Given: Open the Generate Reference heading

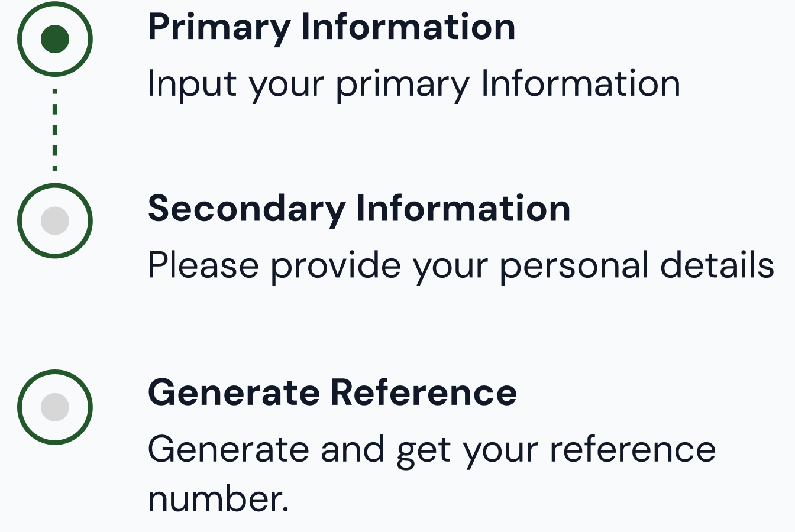Looking at the screenshot, I should (x=332, y=392).
